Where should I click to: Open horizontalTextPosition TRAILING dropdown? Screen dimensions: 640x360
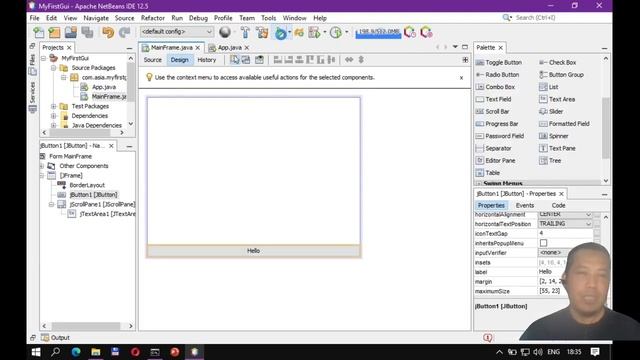pyautogui.click(x=565, y=224)
